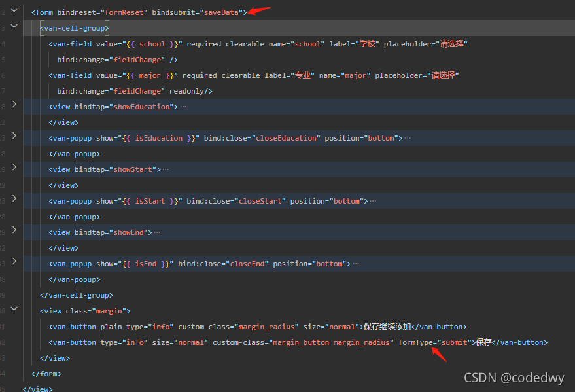Collapse the form bindreset line fold arrow
The image size is (575, 392).
pos(14,10)
